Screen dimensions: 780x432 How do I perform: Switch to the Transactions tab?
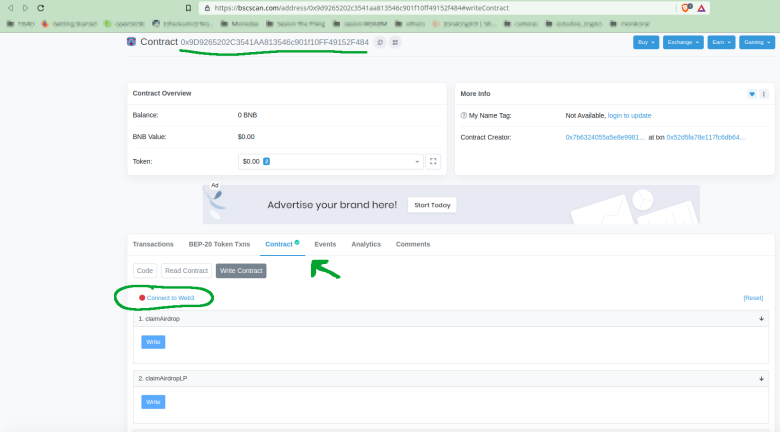tap(153, 244)
